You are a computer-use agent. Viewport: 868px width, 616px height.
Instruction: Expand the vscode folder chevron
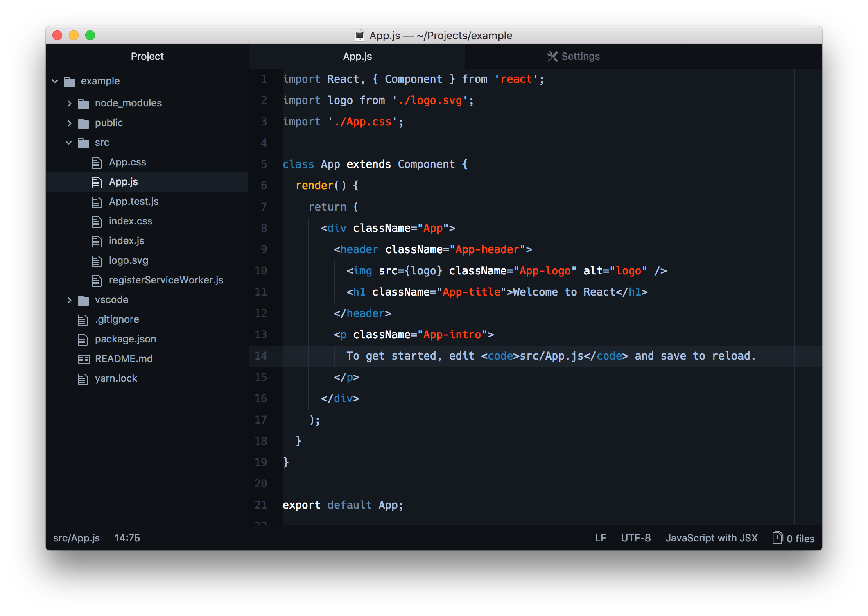(69, 300)
